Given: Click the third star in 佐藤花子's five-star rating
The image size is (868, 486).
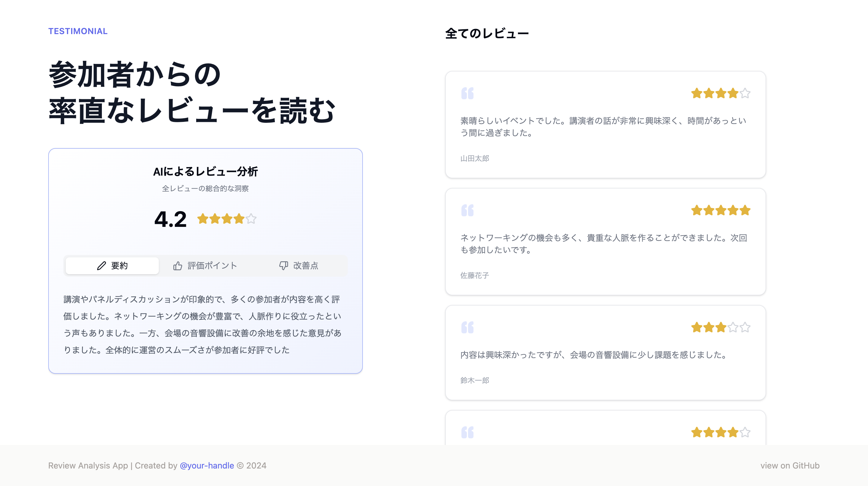Looking at the screenshot, I should 722,211.
